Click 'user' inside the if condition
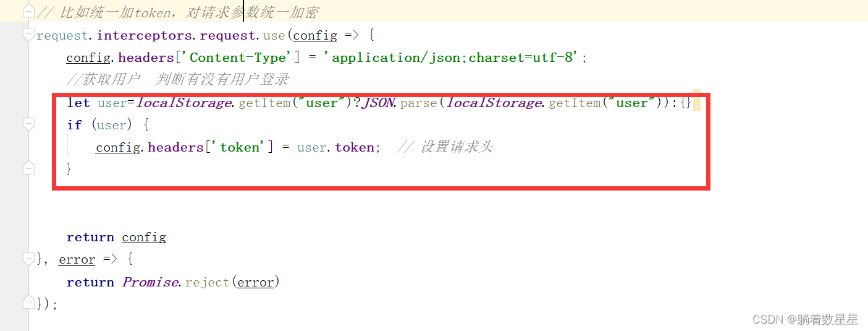This screenshot has width=868, height=331. [112, 125]
